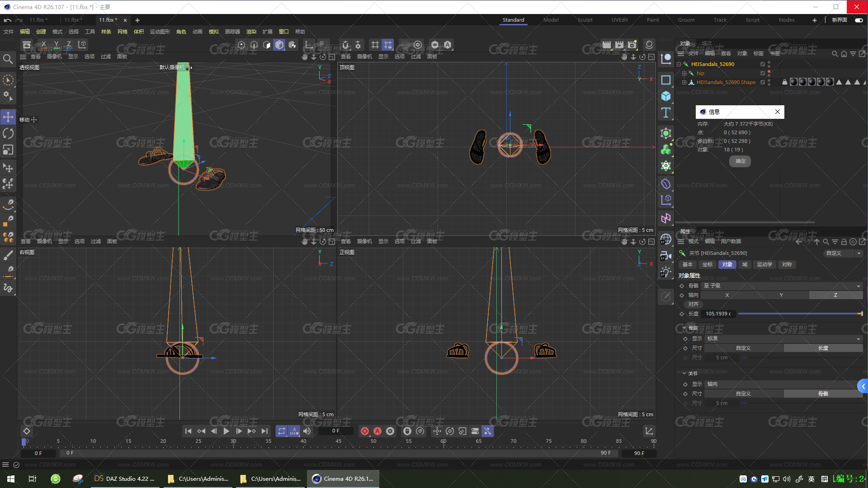
Task: Open the camera object icon in side palette
Action: coord(666,256)
